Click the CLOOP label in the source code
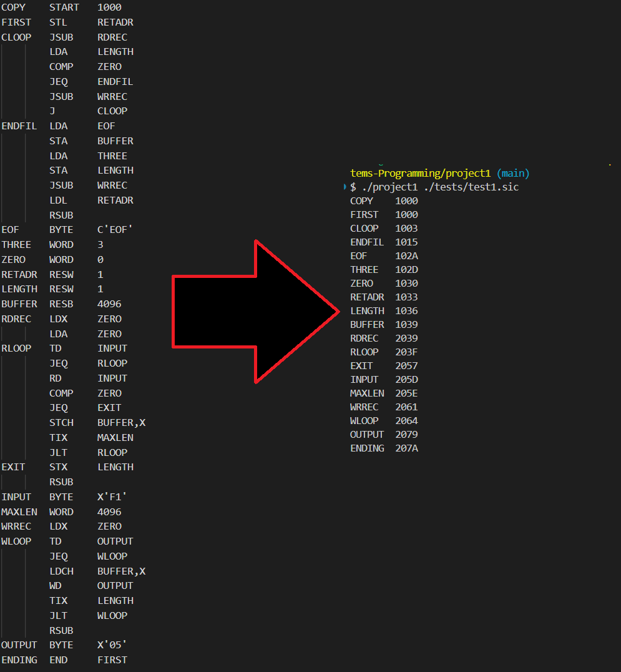This screenshot has width=621, height=672. coord(16,37)
